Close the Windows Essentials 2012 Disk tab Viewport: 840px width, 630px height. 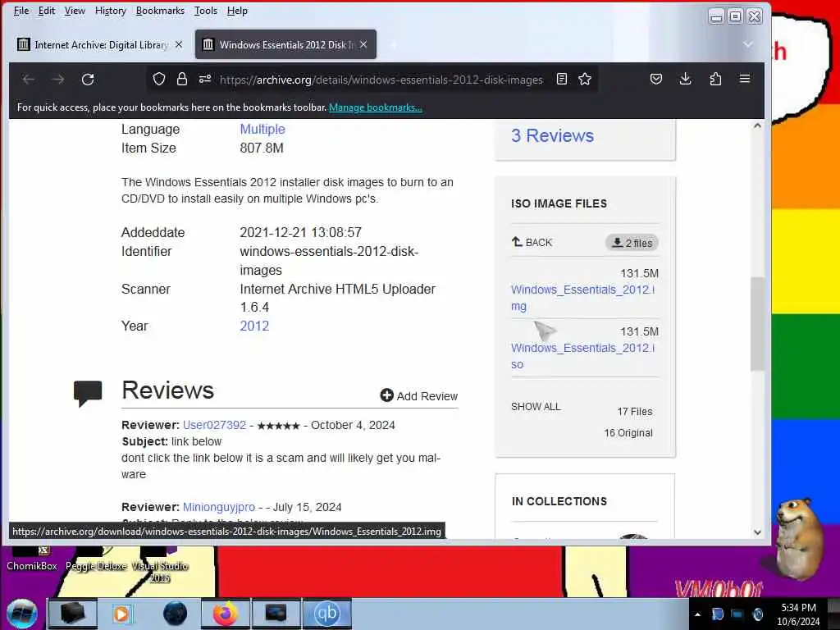(363, 44)
